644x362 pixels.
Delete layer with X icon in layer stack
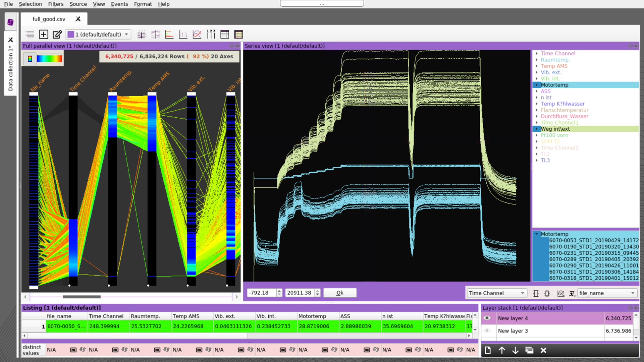coord(543,350)
